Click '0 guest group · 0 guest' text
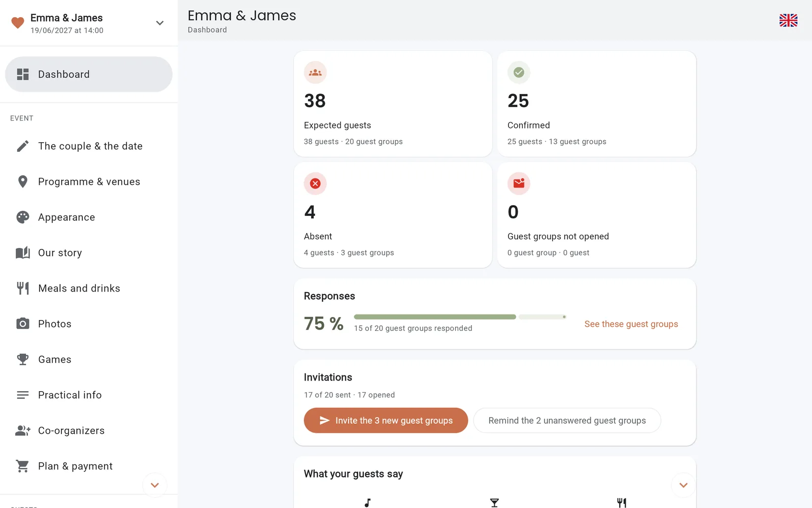Screen dimensions: 812x508 pos(548,252)
